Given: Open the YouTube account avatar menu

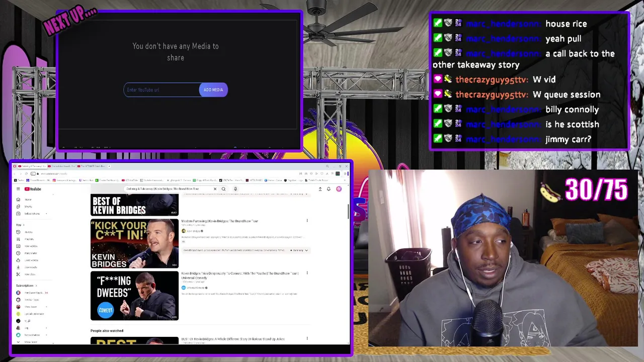Looking at the screenshot, I should pyautogui.click(x=339, y=189).
